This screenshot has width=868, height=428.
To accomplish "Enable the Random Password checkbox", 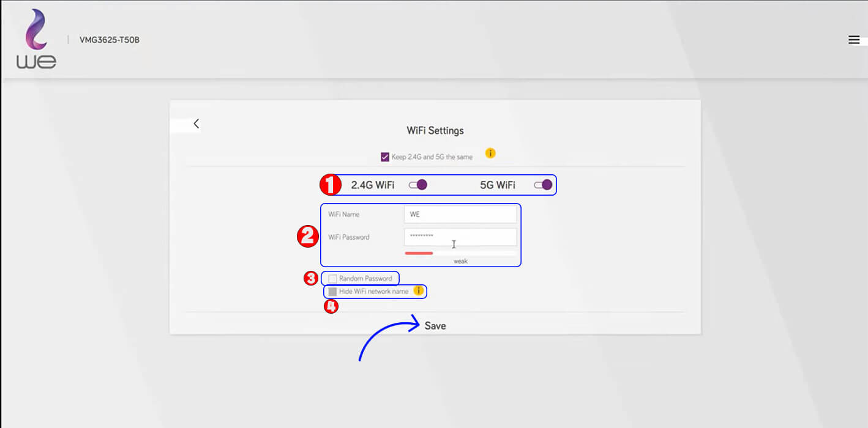I will point(332,279).
